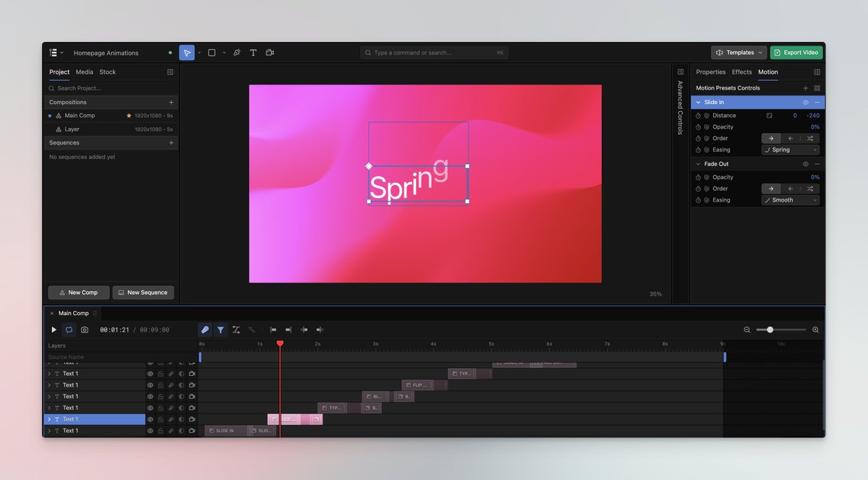Set Slide In order to shuffle
This screenshot has width=868, height=480.
tap(810, 138)
